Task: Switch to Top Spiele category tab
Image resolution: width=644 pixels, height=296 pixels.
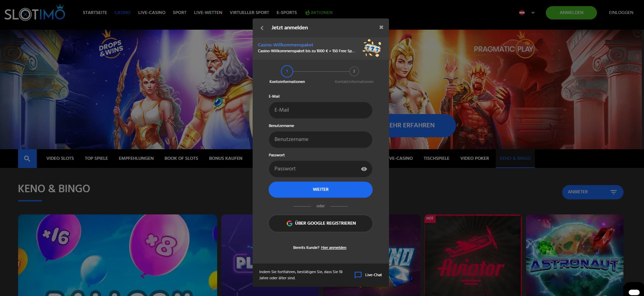Action: (96, 158)
